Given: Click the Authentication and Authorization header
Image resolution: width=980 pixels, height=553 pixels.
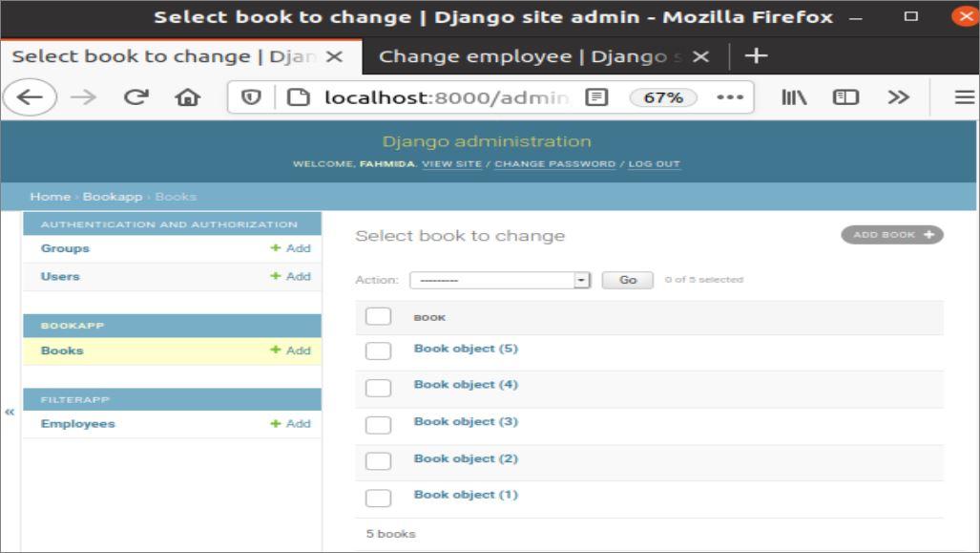Looking at the screenshot, I should 169,224.
